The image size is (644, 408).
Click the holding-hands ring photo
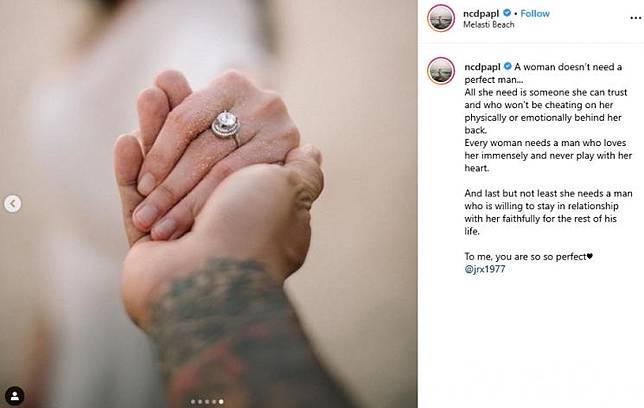pyautogui.click(x=209, y=204)
